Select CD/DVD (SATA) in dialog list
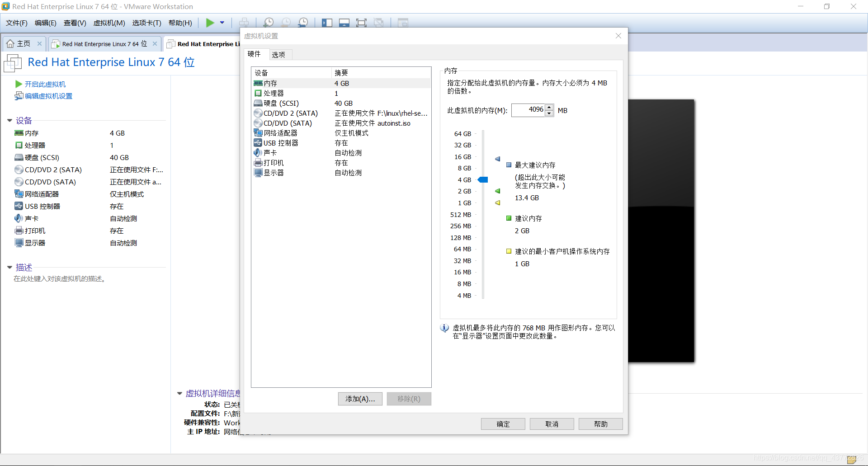The image size is (868, 466). point(341,123)
